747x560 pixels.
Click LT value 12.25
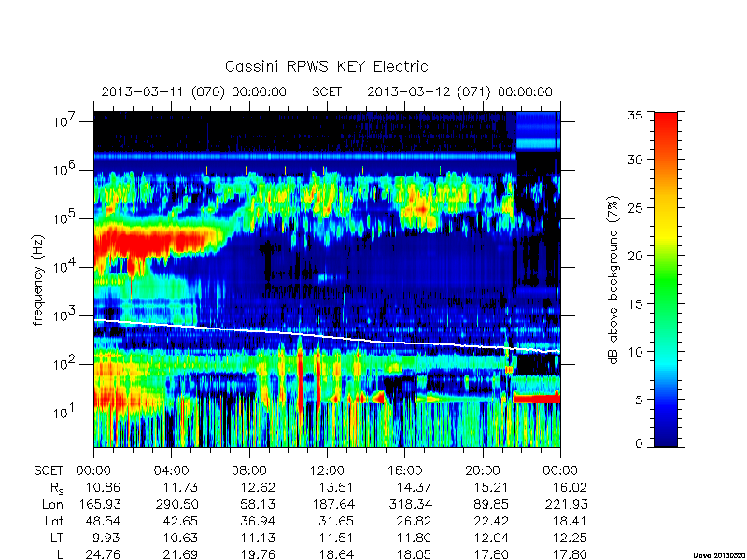coord(570,539)
